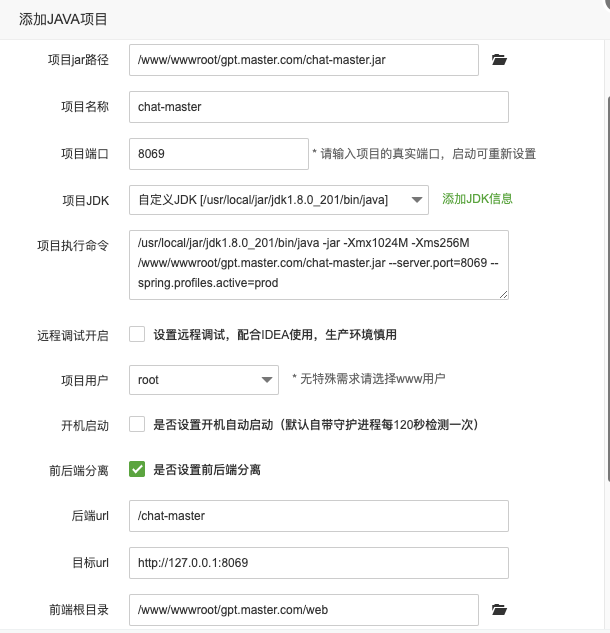
Task: Focus the project name field chat-master
Action: (319, 107)
